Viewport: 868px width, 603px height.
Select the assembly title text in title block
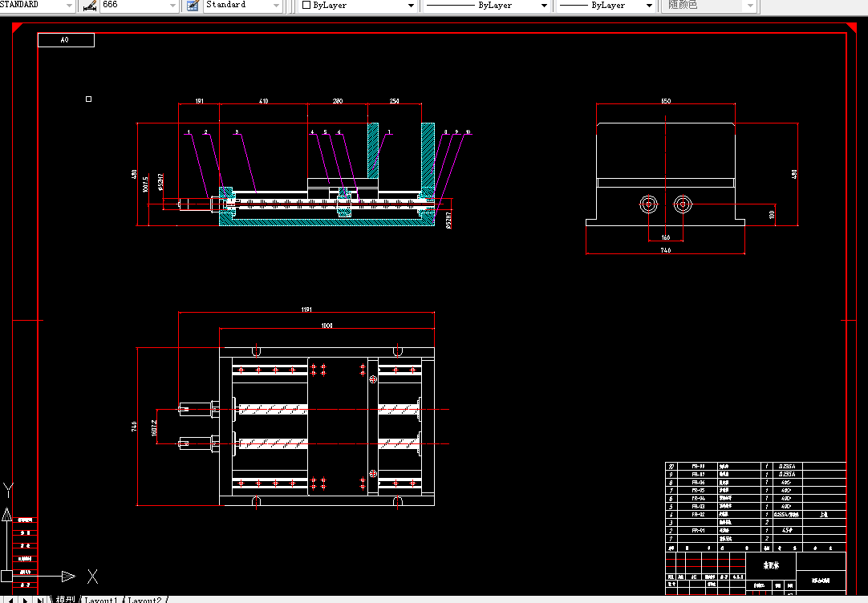(x=771, y=565)
